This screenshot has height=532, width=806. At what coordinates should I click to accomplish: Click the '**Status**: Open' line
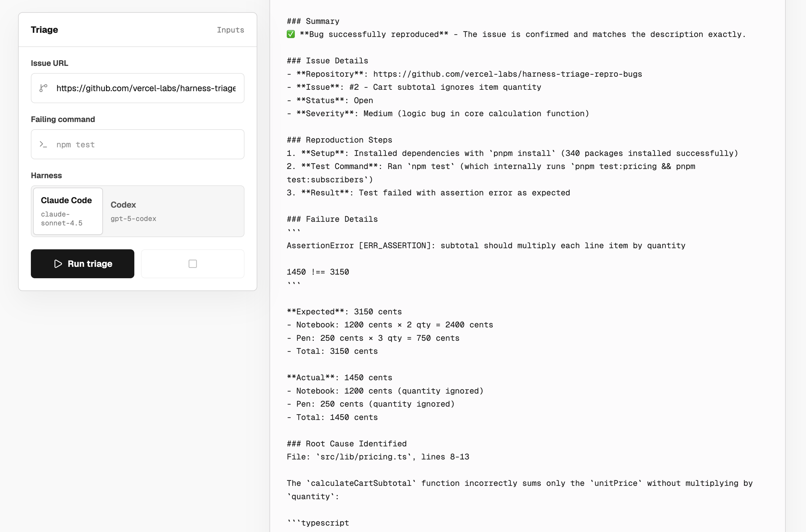(x=330, y=100)
